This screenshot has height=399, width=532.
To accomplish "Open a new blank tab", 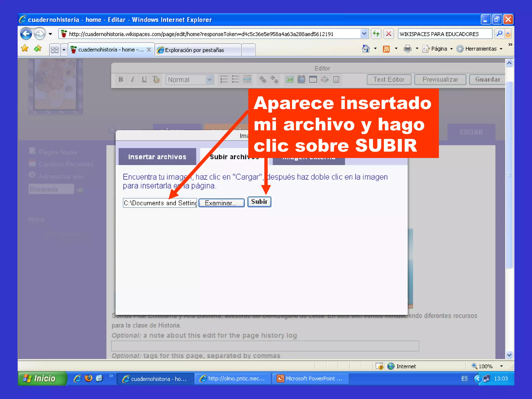I will tap(248, 50).
